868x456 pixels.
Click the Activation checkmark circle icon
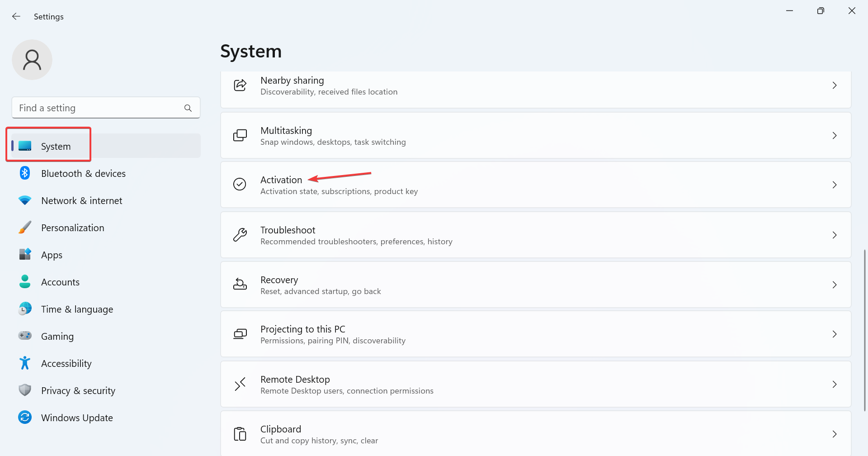240,184
